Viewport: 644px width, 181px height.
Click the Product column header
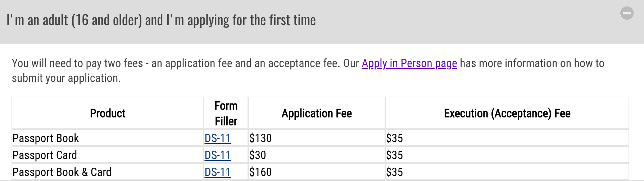pos(108,114)
